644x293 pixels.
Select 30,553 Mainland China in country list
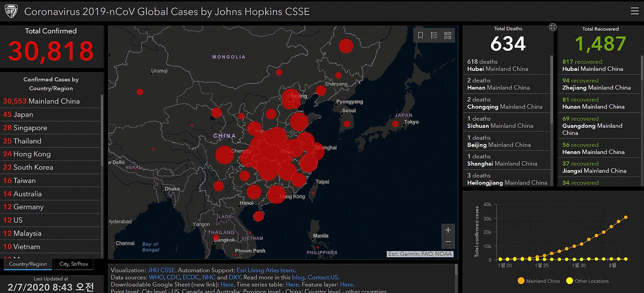click(x=51, y=101)
